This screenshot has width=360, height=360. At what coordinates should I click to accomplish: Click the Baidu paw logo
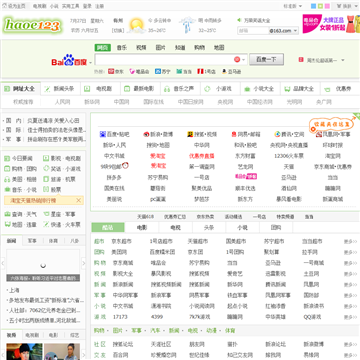69,61
